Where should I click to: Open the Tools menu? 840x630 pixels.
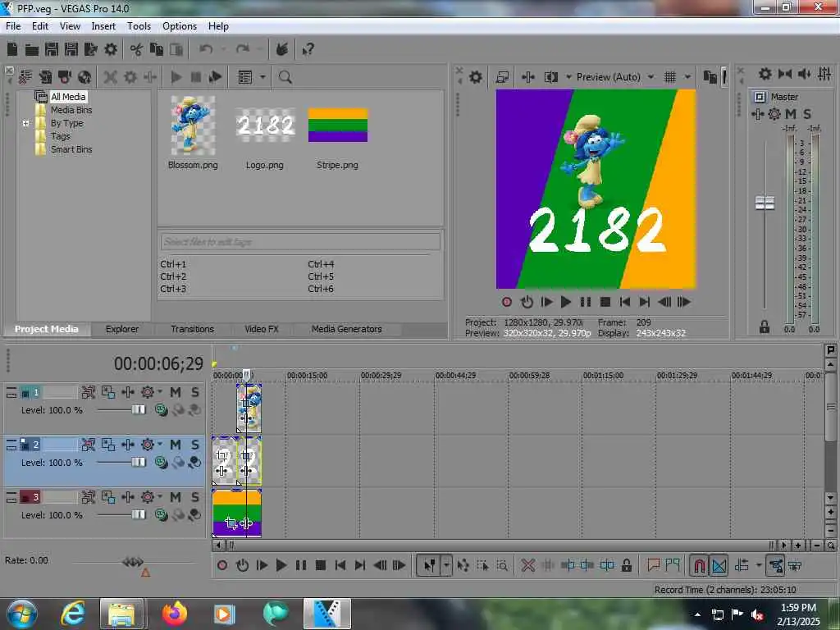139,26
